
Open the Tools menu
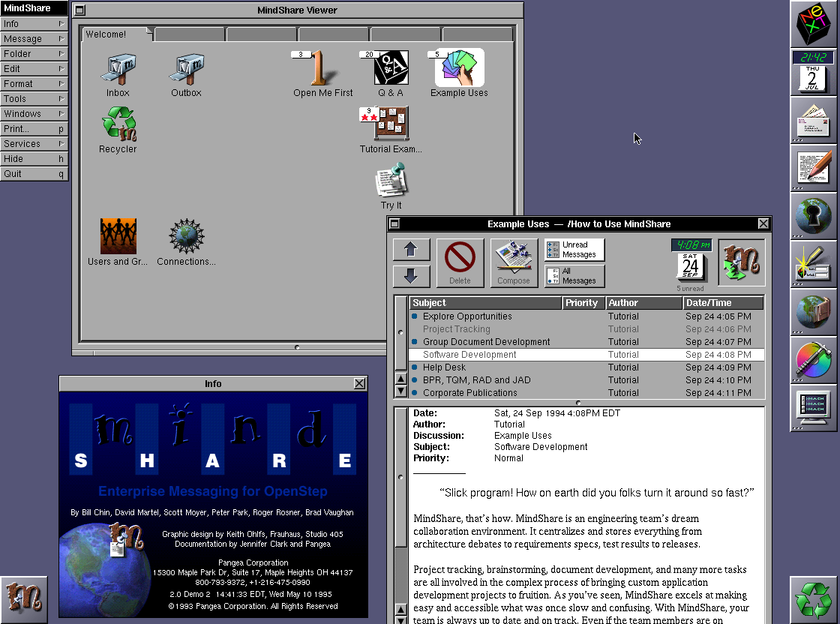point(34,99)
